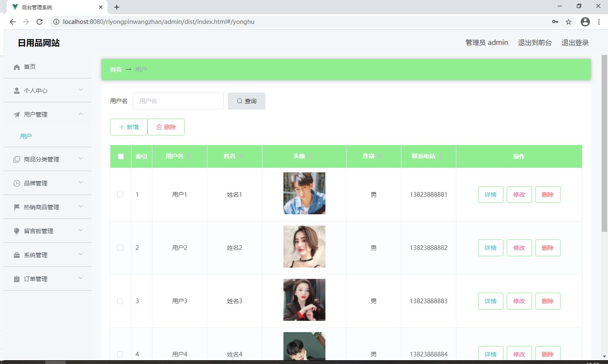Collapse the 用户管理 menu chevron
The height and width of the screenshot is (364, 608).
pyautogui.click(x=81, y=114)
